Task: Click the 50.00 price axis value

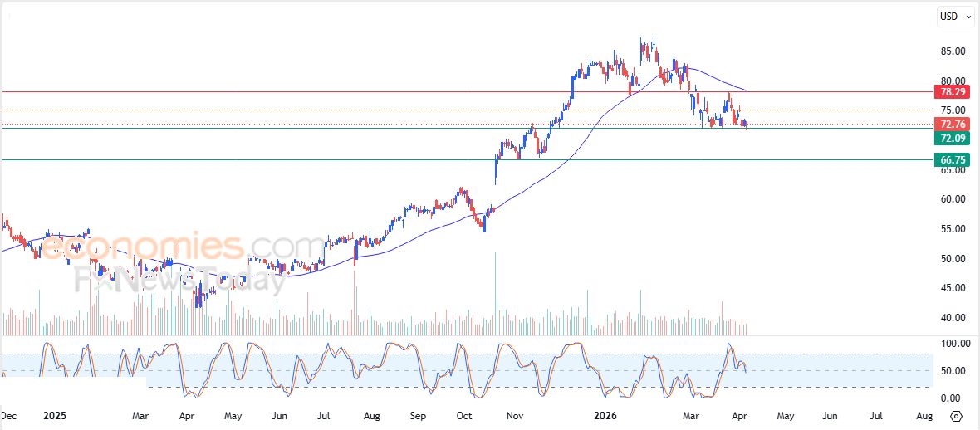Action: click(x=952, y=259)
